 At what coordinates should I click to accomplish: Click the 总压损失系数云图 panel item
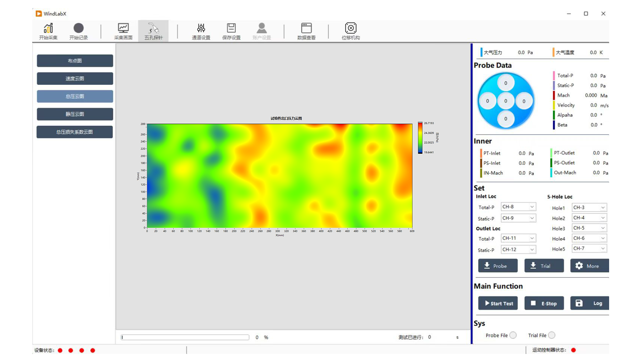point(74,132)
